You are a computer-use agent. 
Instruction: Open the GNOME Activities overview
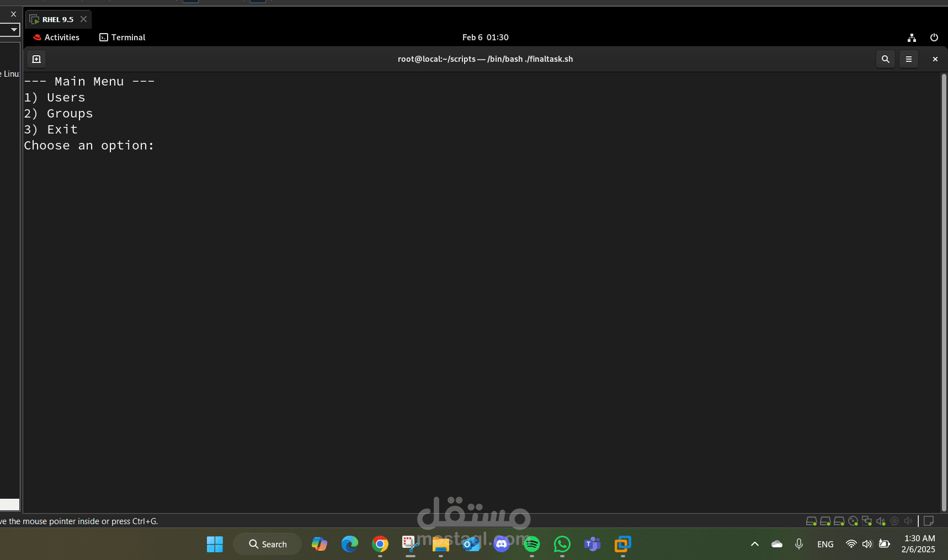pyautogui.click(x=56, y=38)
